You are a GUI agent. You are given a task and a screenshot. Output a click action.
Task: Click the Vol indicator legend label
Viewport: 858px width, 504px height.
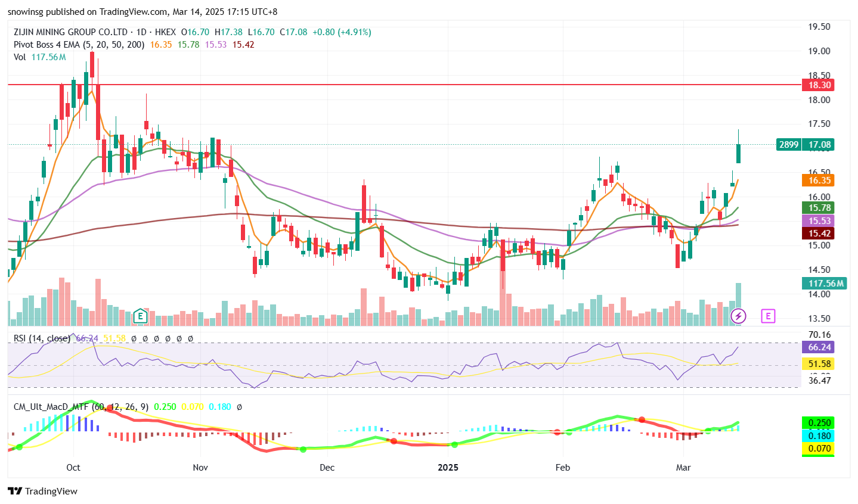[20, 57]
